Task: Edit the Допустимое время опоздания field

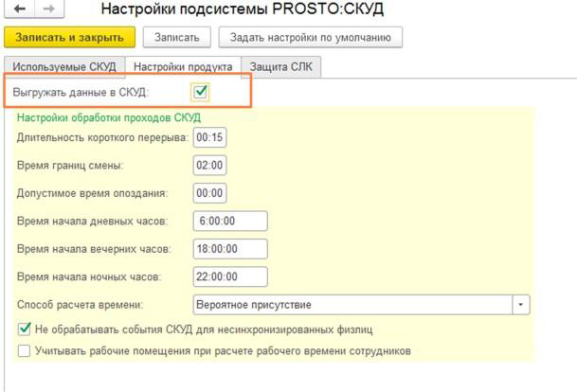Action: coord(209,193)
